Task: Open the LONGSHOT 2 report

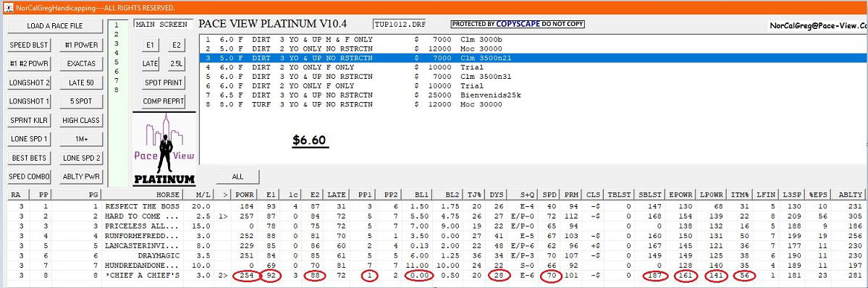Action: pos(30,82)
